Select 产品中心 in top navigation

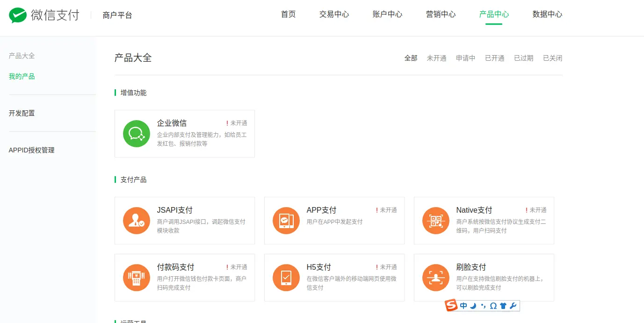[x=494, y=14]
